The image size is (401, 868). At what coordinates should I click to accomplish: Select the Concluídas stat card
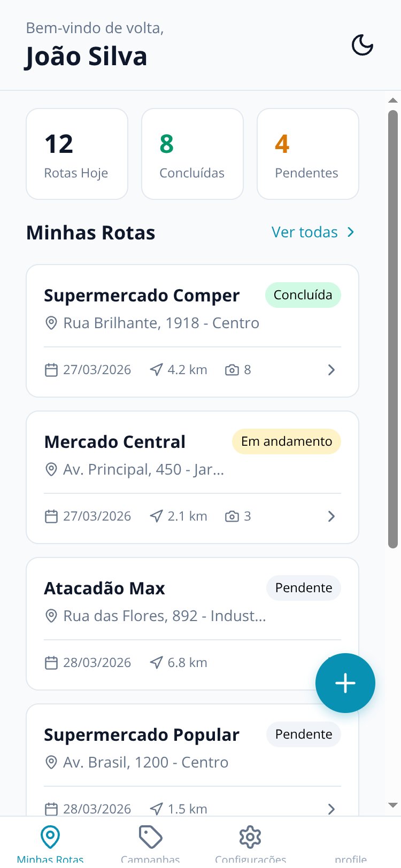pos(192,154)
